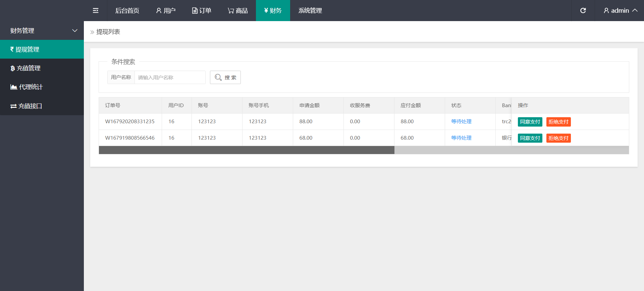Image resolution: width=644 pixels, height=291 pixels.
Task: Open 充值接口 with the exchange icon
Action: tap(42, 106)
